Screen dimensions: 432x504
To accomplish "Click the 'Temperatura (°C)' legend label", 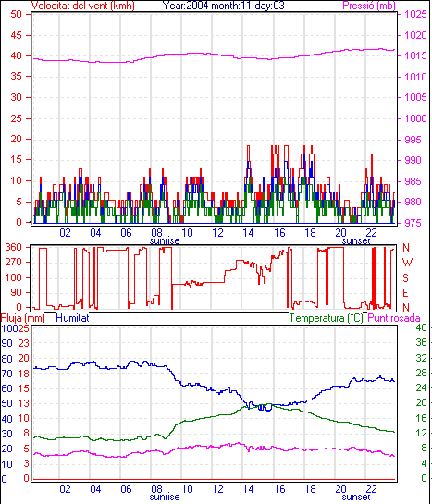I will (x=326, y=318).
